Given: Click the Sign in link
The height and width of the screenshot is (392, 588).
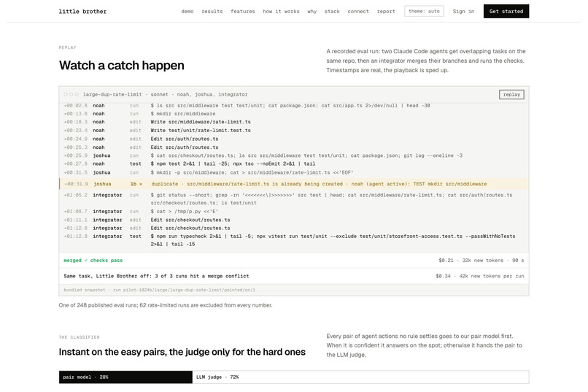Looking at the screenshot, I should tap(463, 11).
